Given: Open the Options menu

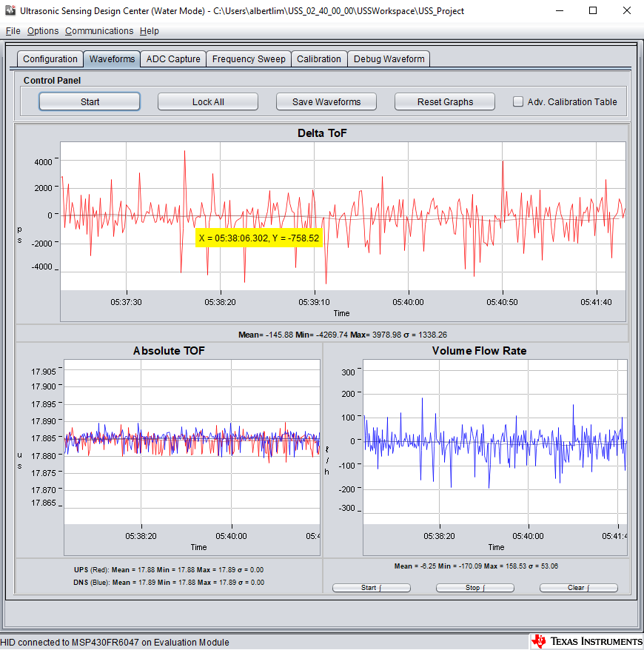Looking at the screenshot, I should tap(43, 31).
